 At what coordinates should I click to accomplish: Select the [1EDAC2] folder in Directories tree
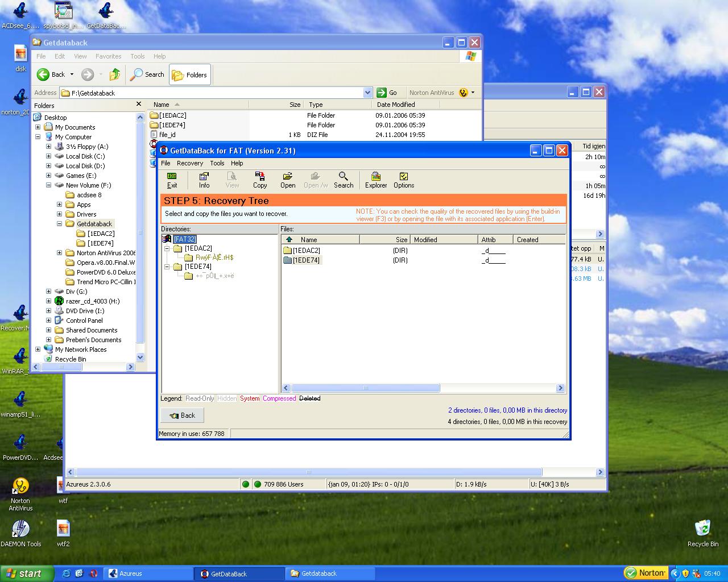[x=198, y=248]
